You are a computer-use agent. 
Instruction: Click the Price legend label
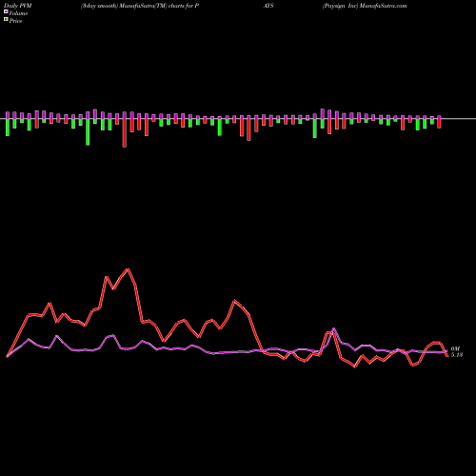(x=15, y=21)
